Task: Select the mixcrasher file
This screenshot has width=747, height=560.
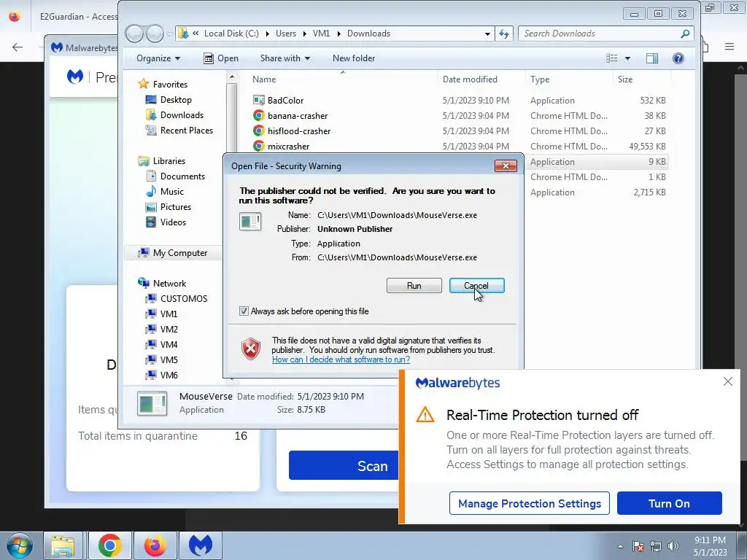Action: [x=288, y=146]
